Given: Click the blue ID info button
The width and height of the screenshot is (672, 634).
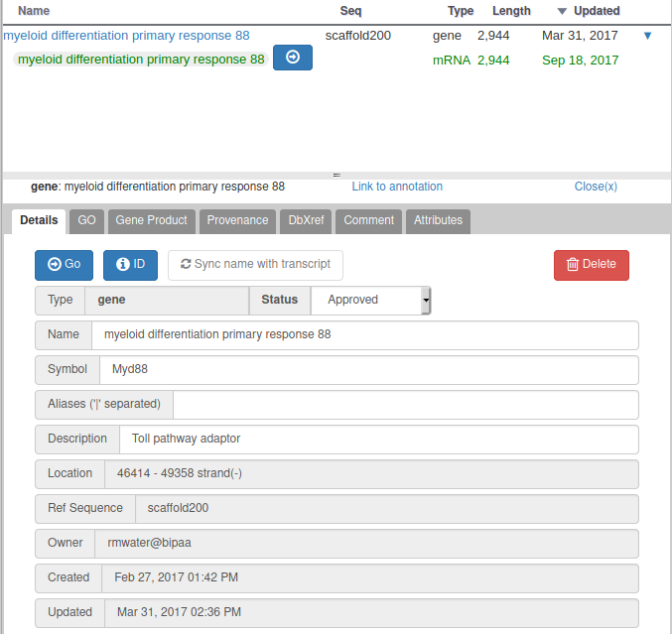Looking at the screenshot, I should point(130,265).
